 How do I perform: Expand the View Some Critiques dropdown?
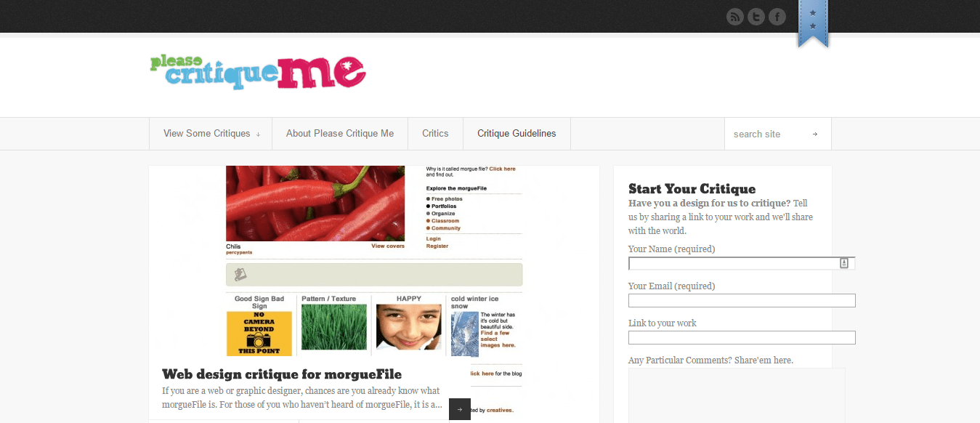pos(211,133)
